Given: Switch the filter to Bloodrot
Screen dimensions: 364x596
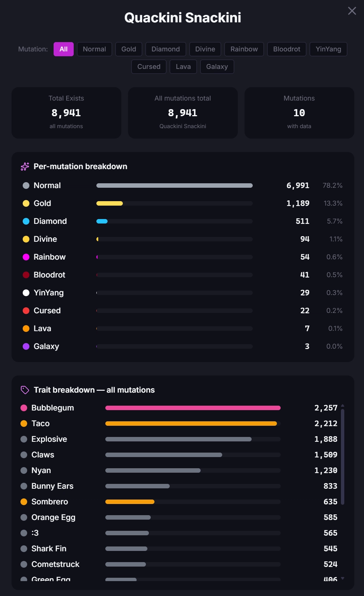Looking at the screenshot, I should [287, 49].
